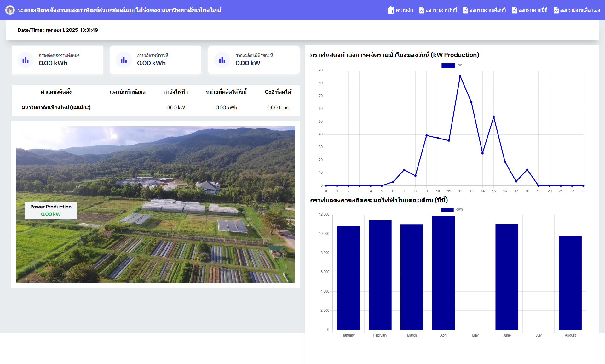Click today's electricity production bar-chart icon

tap(124, 60)
